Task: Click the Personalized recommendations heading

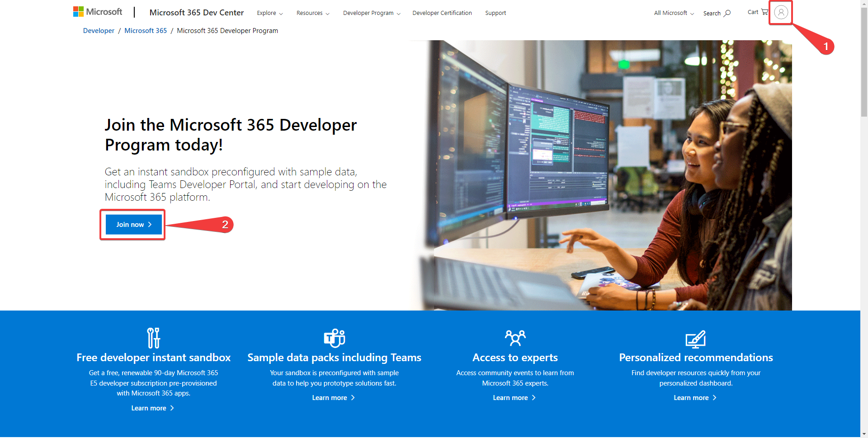Action: click(696, 358)
